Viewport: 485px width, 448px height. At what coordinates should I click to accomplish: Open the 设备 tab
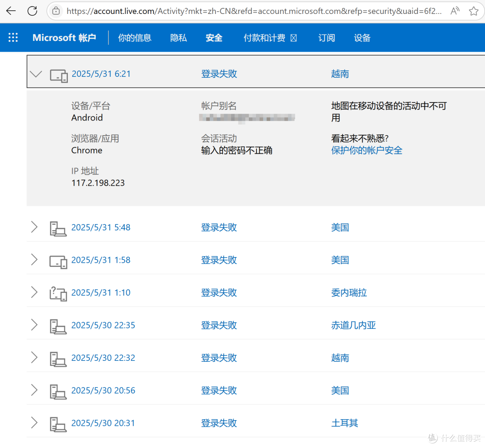click(x=362, y=38)
